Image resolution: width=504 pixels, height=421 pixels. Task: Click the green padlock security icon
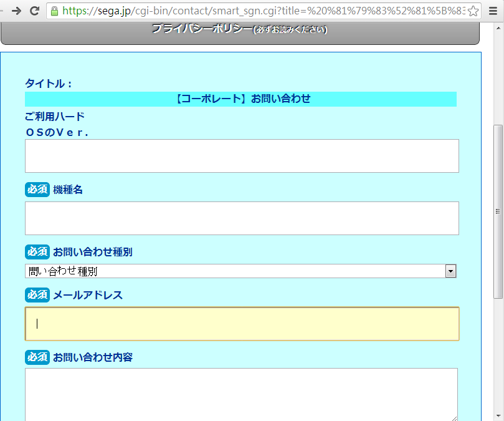pos(55,11)
